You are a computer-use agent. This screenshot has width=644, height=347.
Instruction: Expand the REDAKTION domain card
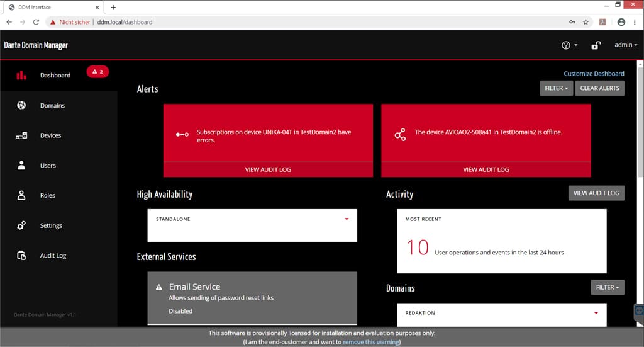(596, 313)
